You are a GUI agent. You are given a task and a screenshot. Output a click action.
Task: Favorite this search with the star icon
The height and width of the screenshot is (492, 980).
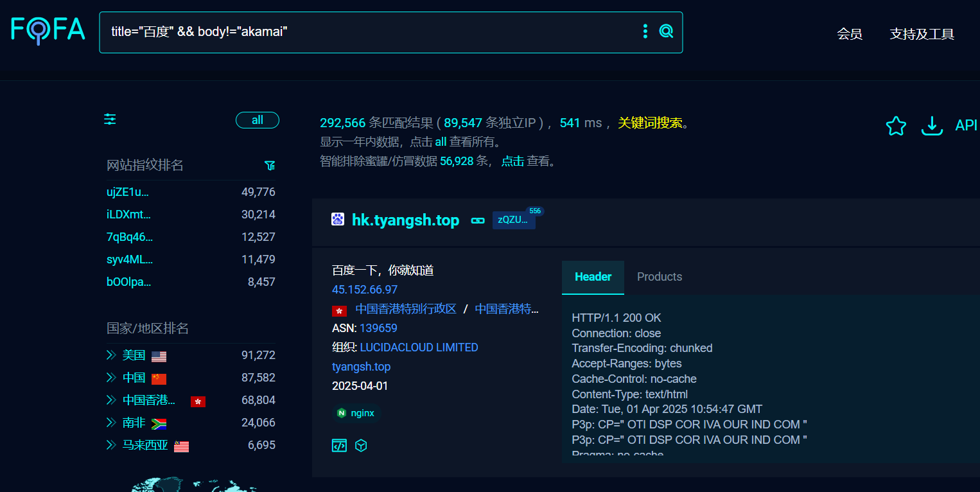pyautogui.click(x=896, y=126)
